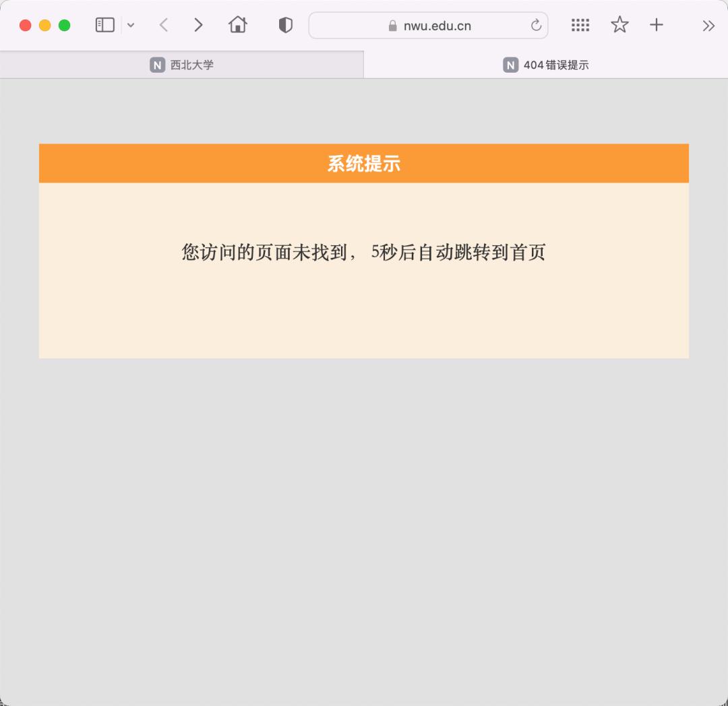Switch to the 西北大学 tab

coord(182,65)
